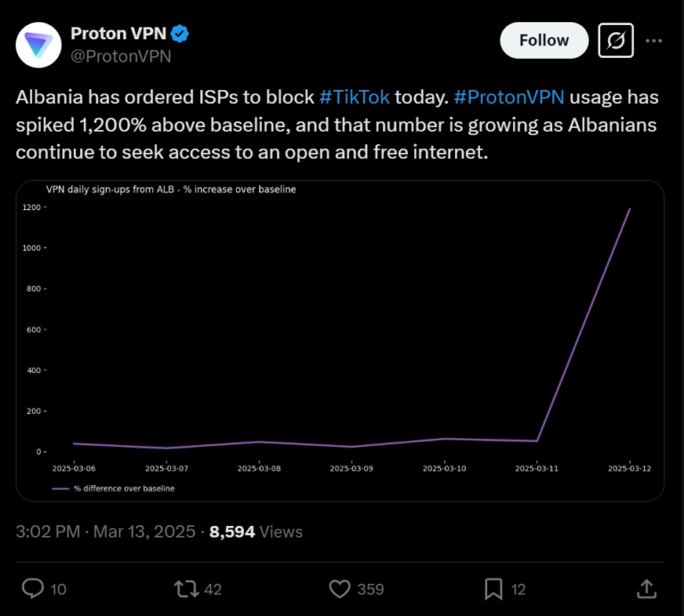Open the three-dot more options menu
This screenshot has width=684, height=616.
pos(654,41)
